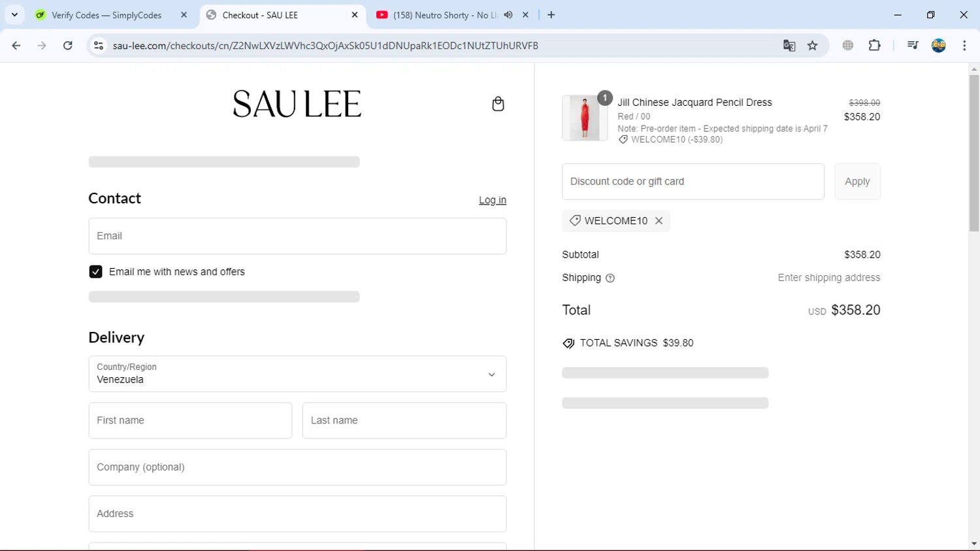The width and height of the screenshot is (980, 551).
Task: Focus the Company (optional) field
Action: (x=297, y=467)
